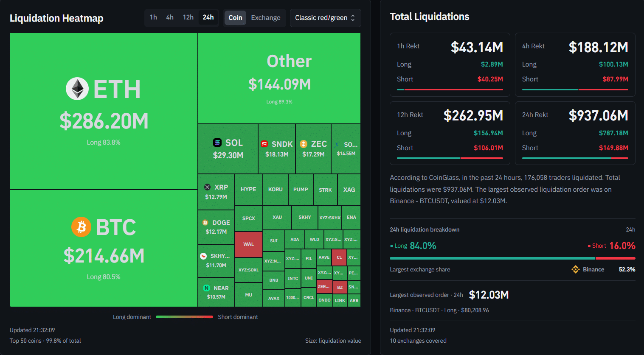This screenshot has width=644, height=355.
Task: Select the MU heatmap tile
Action: pyautogui.click(x=248, y=295)
